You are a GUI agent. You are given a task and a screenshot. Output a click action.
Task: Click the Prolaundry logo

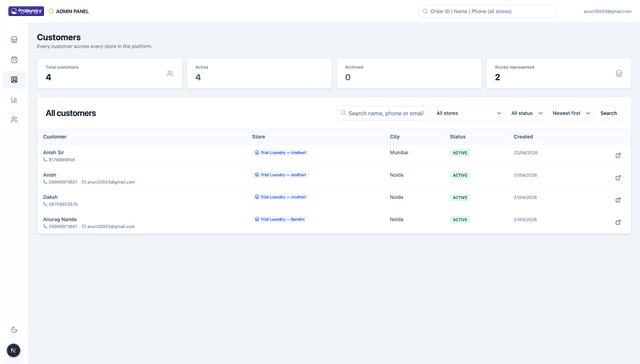pyautogui.click(x=26, y=11)
